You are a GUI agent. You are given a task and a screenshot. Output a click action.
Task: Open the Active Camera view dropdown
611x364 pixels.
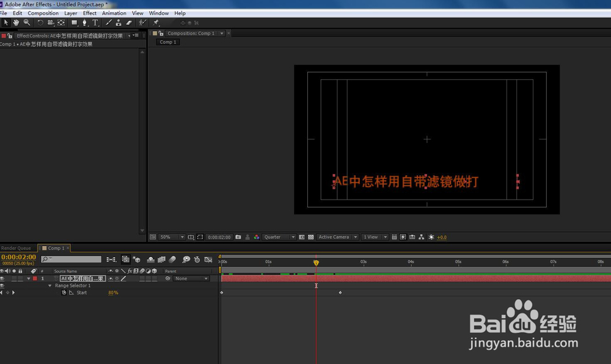(336, 237)
